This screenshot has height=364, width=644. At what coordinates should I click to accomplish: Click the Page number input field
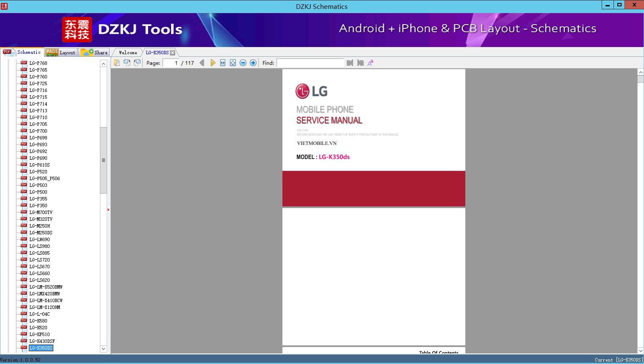click(171, 63)
